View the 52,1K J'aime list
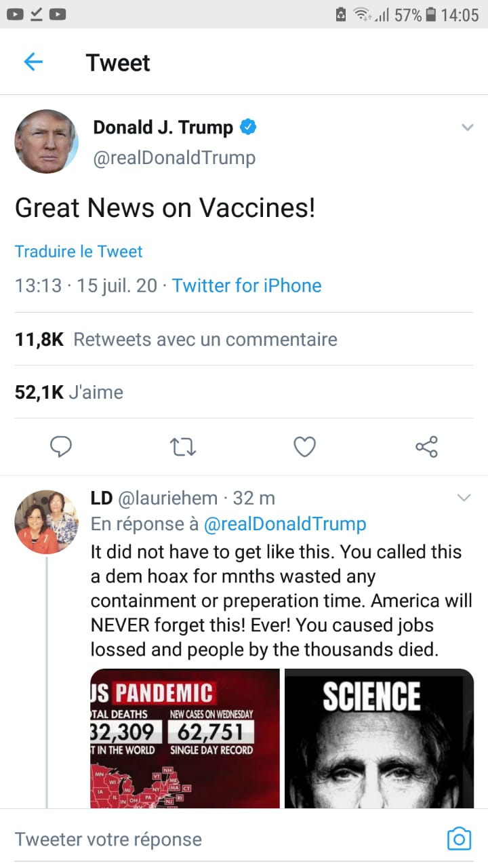 click(69, 392)
